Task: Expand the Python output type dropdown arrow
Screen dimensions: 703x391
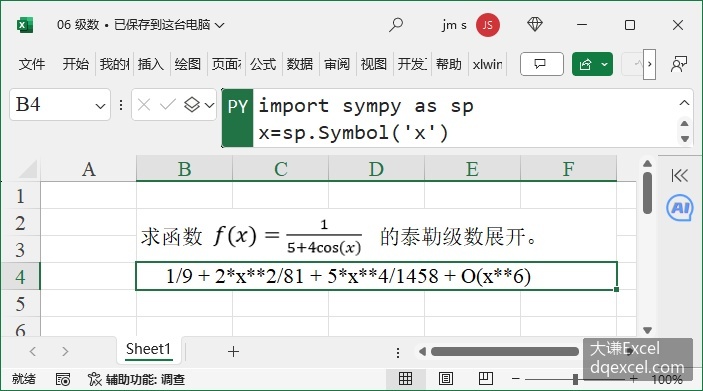Action: (209, 105)
